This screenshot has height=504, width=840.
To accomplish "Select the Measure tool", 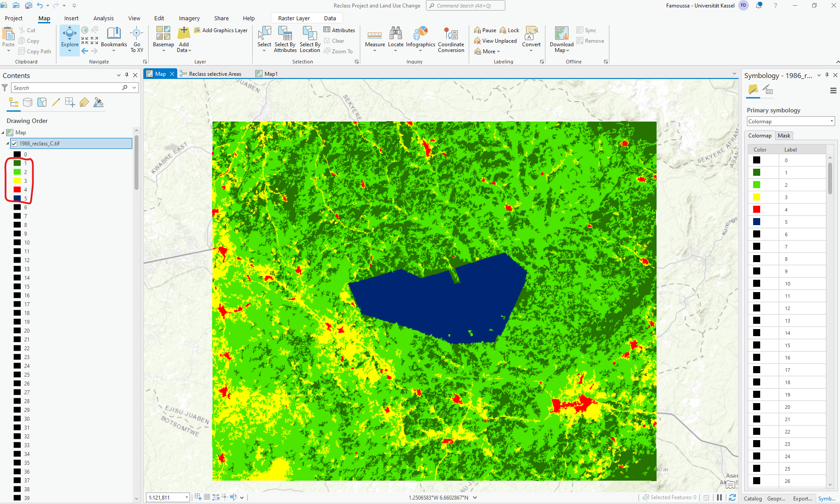I will coord(374,39).
